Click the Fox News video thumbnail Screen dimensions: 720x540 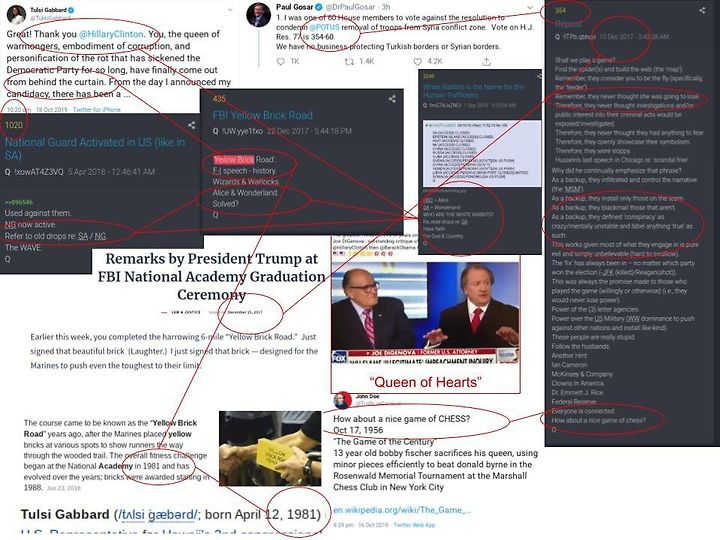(x=426, y=313)
